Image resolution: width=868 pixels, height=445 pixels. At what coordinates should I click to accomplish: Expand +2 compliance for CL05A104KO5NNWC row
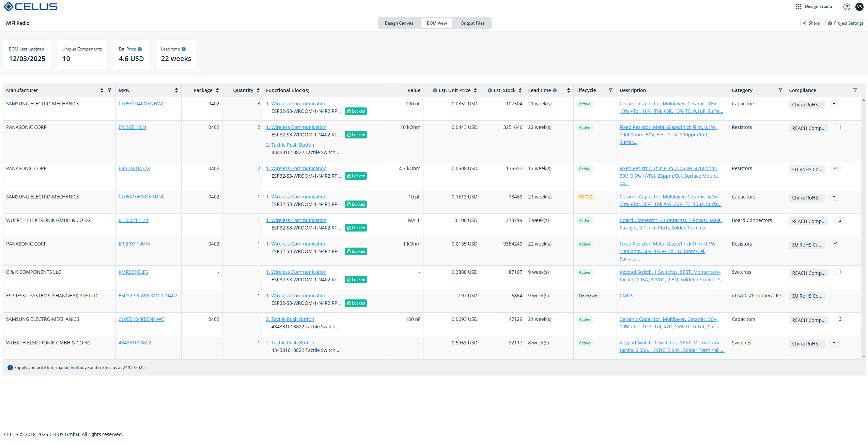835,104
